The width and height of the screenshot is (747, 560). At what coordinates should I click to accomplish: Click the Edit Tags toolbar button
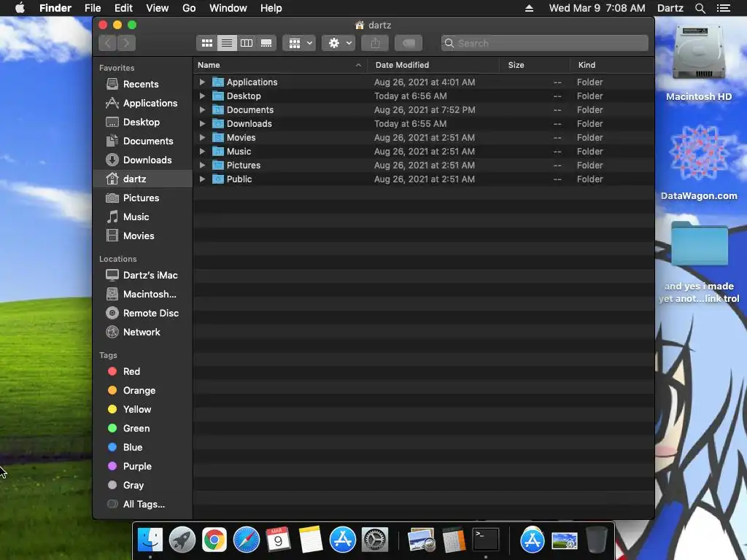(x=409, y=43)
